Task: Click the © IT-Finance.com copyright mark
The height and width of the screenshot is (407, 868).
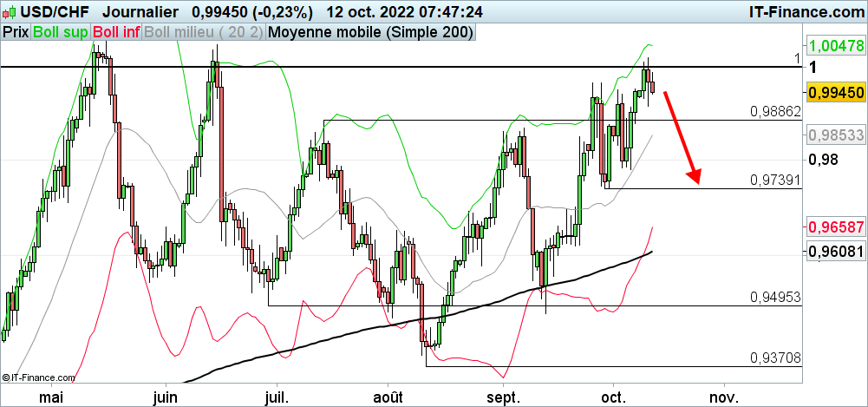Action: pyautogui.click(x=38, y=377)
